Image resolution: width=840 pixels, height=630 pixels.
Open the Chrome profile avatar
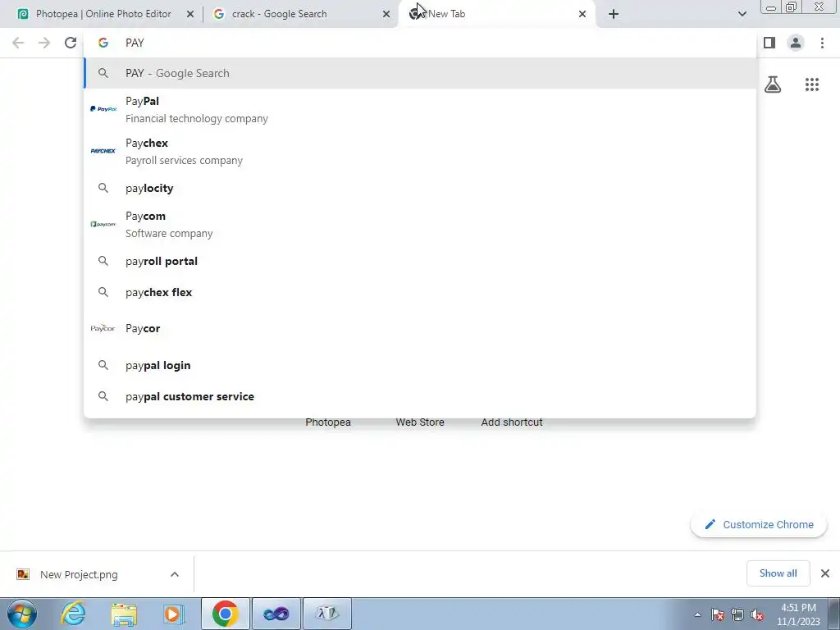tap(796, 43)
